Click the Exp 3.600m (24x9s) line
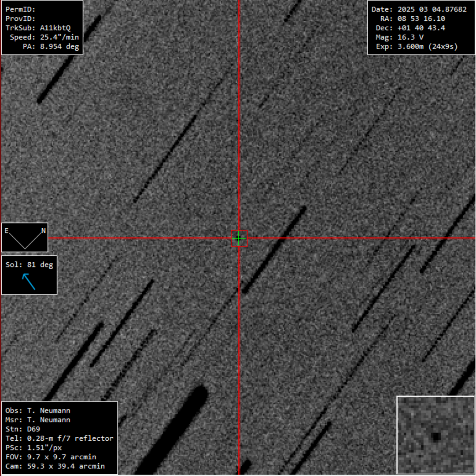The height and width of the screenshot is (476, 476). pos(417,47)
